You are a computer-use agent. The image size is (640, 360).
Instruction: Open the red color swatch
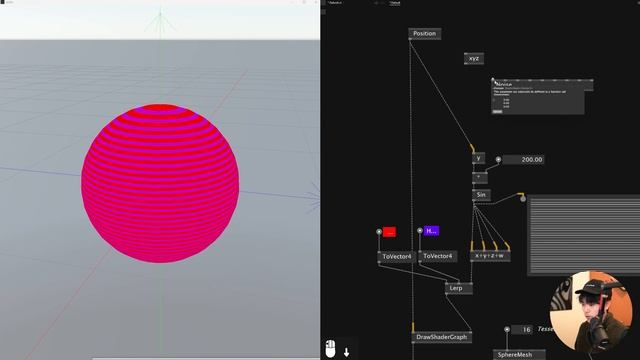[x=389, y=232]
